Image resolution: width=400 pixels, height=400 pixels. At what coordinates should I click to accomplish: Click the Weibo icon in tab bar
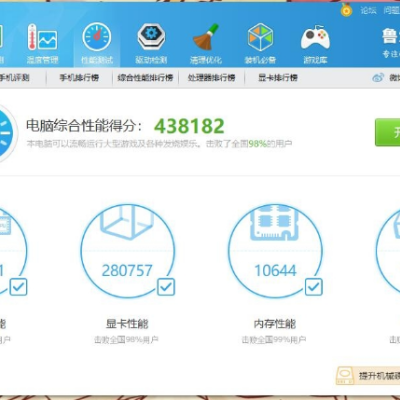point(378,78)
